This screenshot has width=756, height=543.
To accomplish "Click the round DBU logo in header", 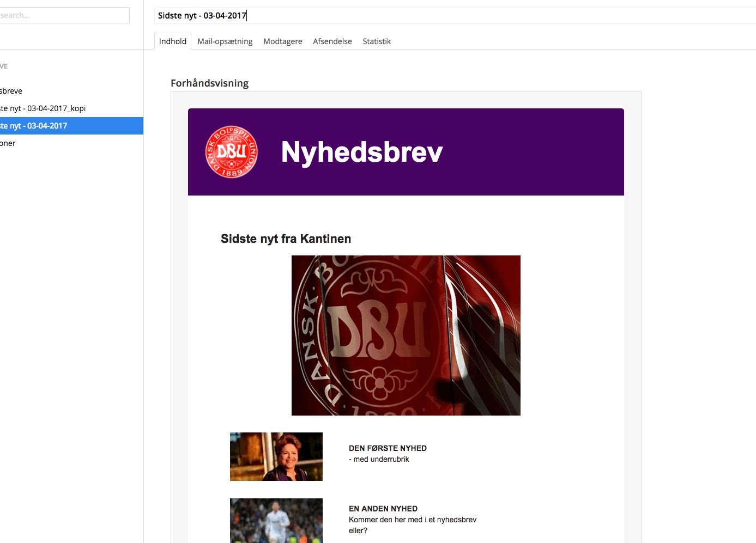I will point(232,152).
